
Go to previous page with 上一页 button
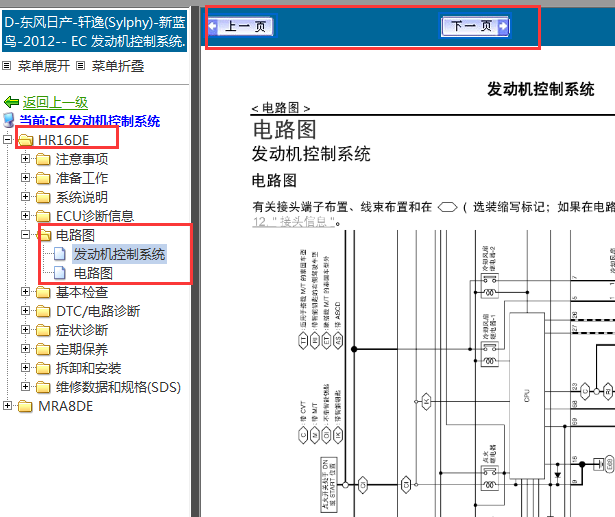pyautogui.click(x=242, y=26)
